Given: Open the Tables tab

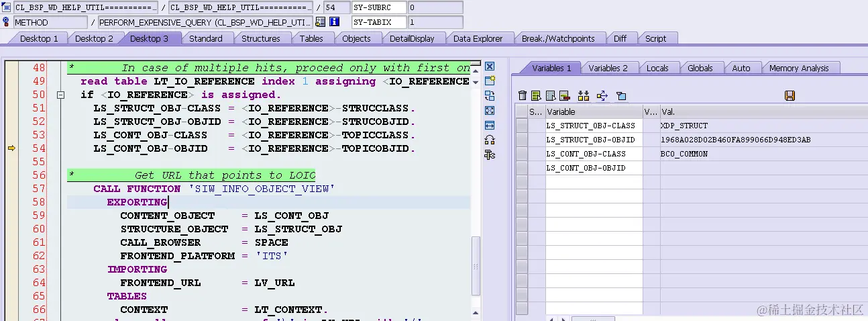Looking at the screenshot, I should point(311,38).
